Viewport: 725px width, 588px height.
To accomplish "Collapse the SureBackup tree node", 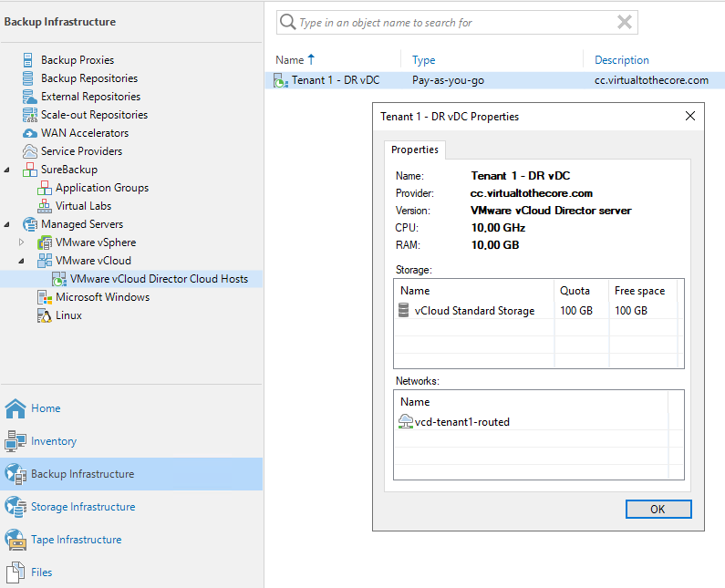I will [7, 170].
